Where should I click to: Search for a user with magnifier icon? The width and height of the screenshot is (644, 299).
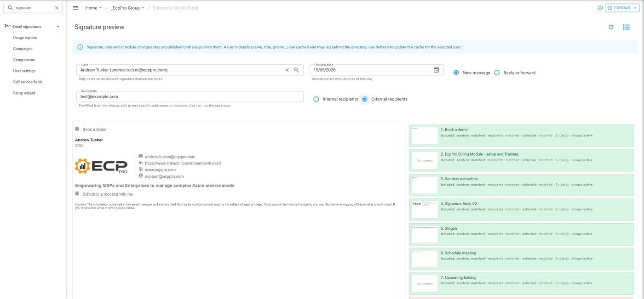(297, 70)
